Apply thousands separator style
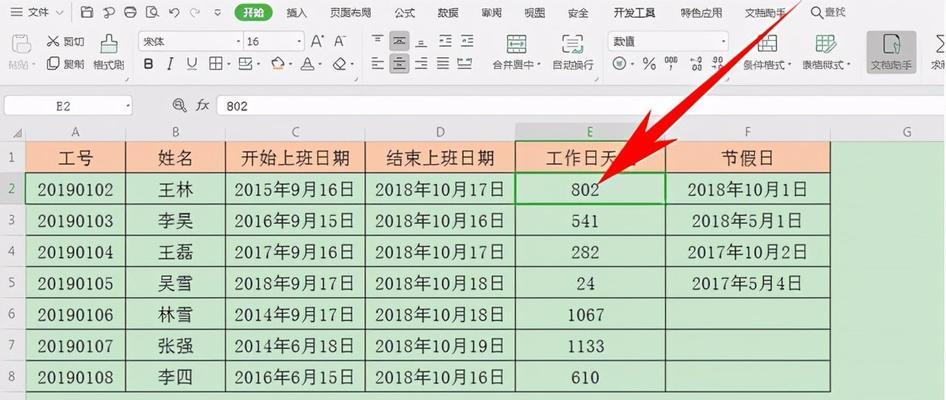Viewport: 946px width, 400px height. click(x=671, y=63)
